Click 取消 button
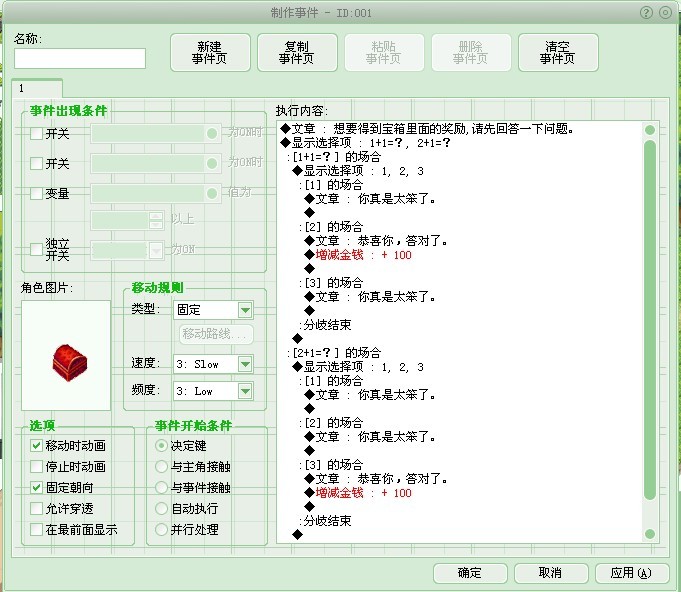This screenshot has height=592, width=681. [x=551, y=573]
